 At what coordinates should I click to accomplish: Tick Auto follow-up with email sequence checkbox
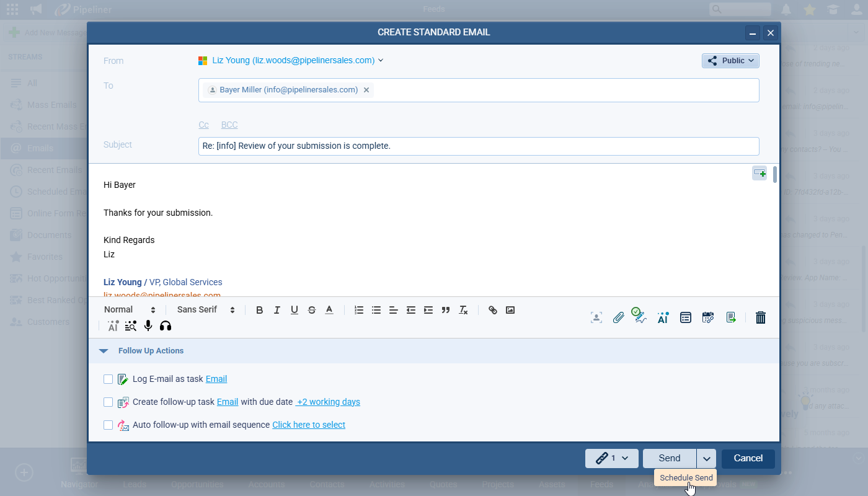108,425
